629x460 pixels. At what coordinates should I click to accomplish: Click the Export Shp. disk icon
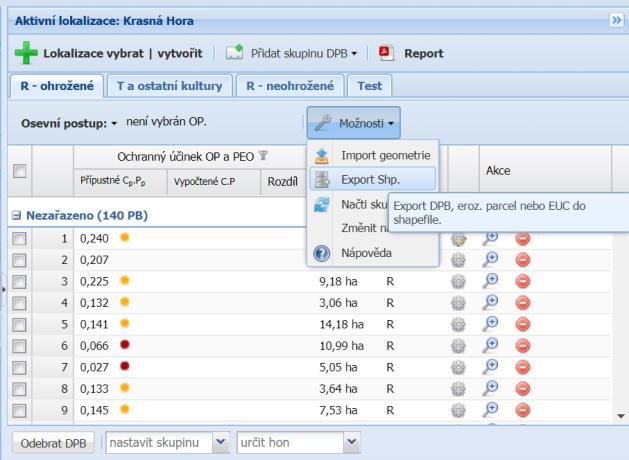pyautogui.click(x=322, y=179)
